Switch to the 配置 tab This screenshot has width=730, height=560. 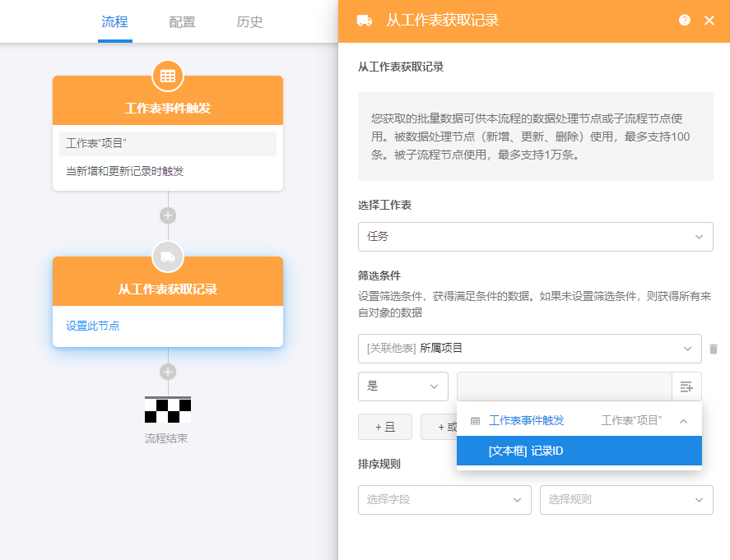182,22
